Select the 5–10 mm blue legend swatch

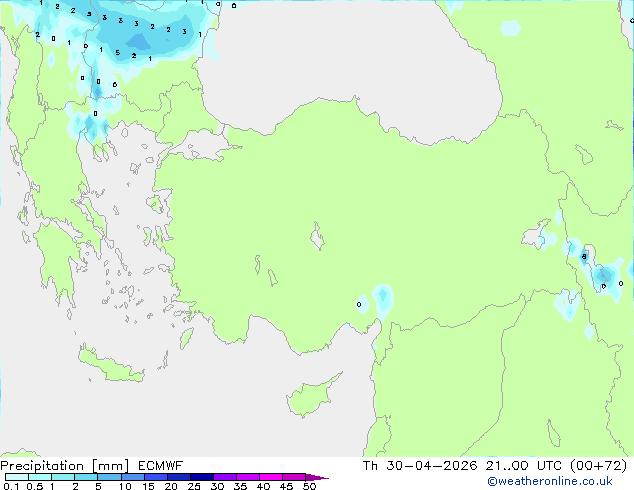point(110,477)
